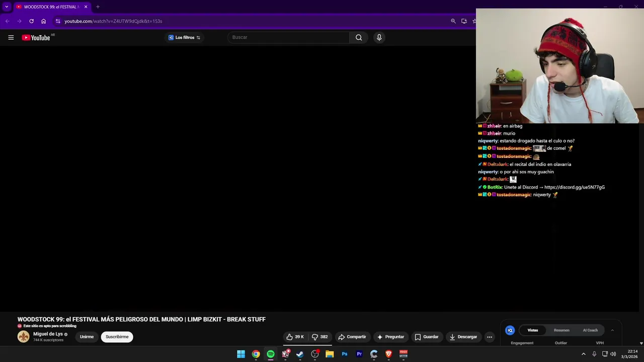Click the WOODSTOCK 99 video title
The image size is (644, 362).
[141, 319]
